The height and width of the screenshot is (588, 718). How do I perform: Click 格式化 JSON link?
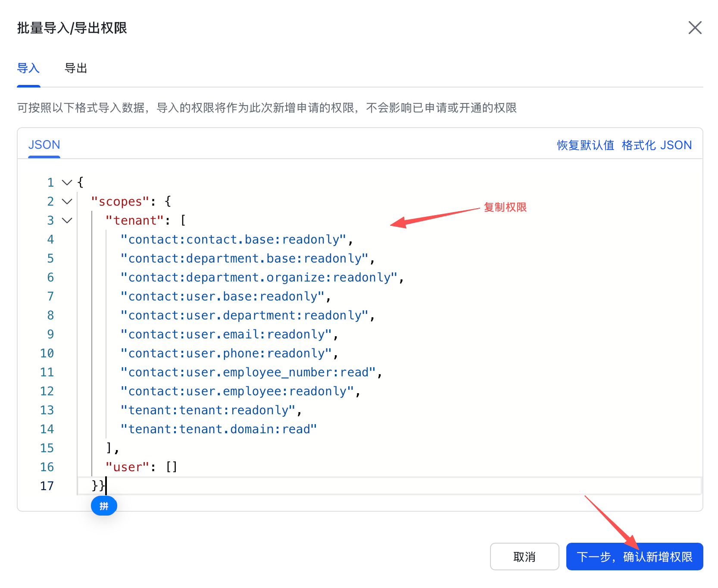tap(656, 145)
